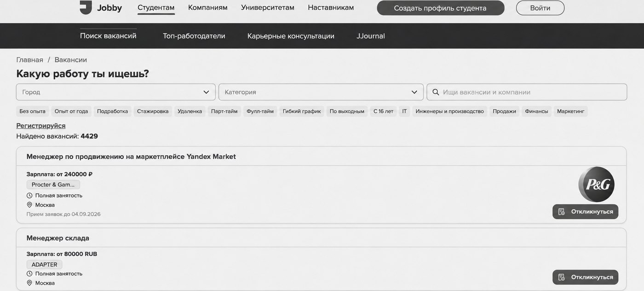Click 'Прием заявок до 04.09.2026' text
This screenshot has width=644, height=291.
click(63, 214)
